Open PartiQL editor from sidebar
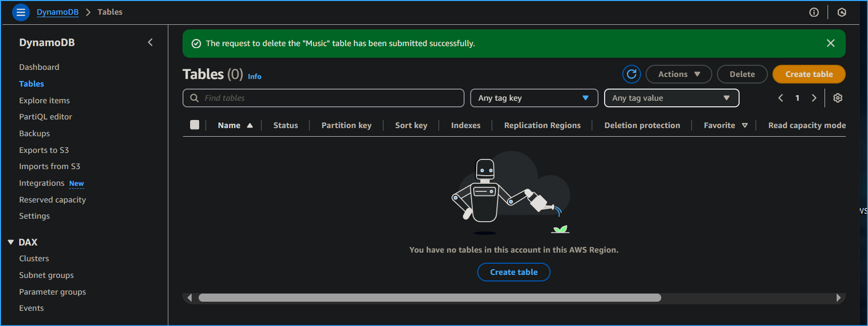 click(x=45, y=117)
